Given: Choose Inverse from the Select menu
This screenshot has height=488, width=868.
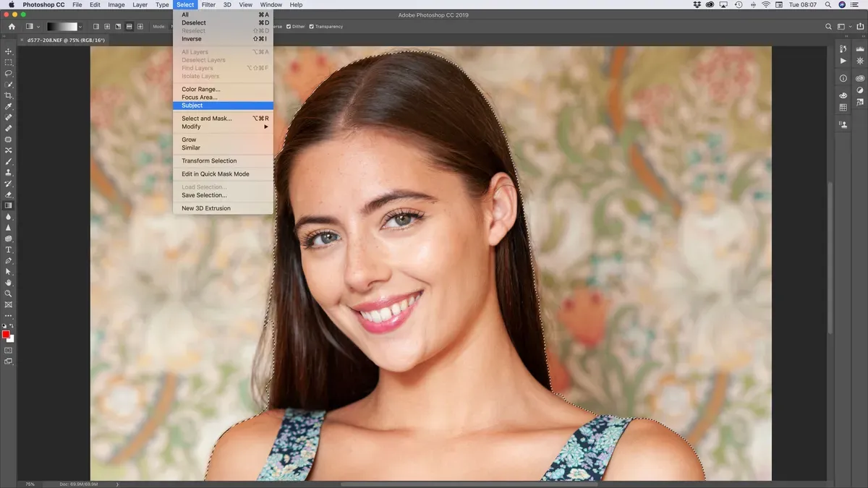Looking at the screenshot, I should [223, 39].
